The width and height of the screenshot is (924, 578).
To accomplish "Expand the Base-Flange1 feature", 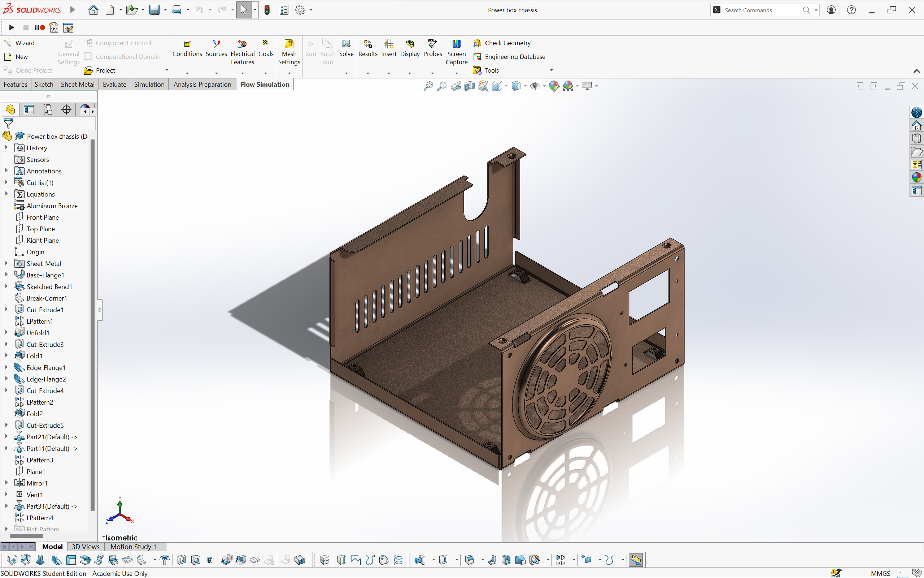I will 6,275.
